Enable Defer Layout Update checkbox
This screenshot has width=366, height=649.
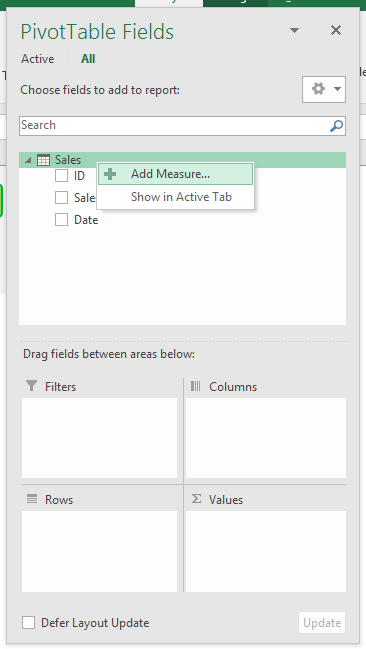point(28,623)
